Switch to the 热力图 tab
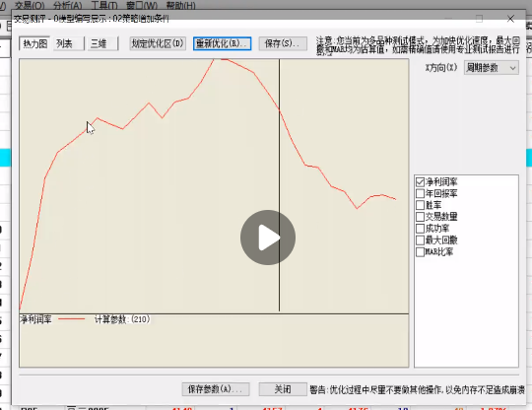Viewport: 532px width, 410px height. tap(34, 43)
